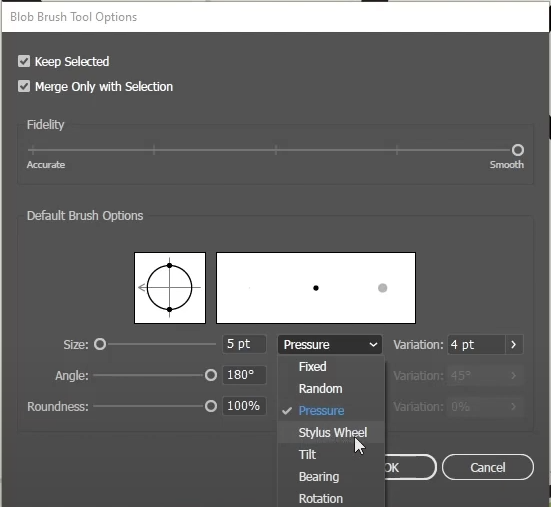Click the OK button
The width and height of the screenshot is (551, 507).
coord(410,467)
